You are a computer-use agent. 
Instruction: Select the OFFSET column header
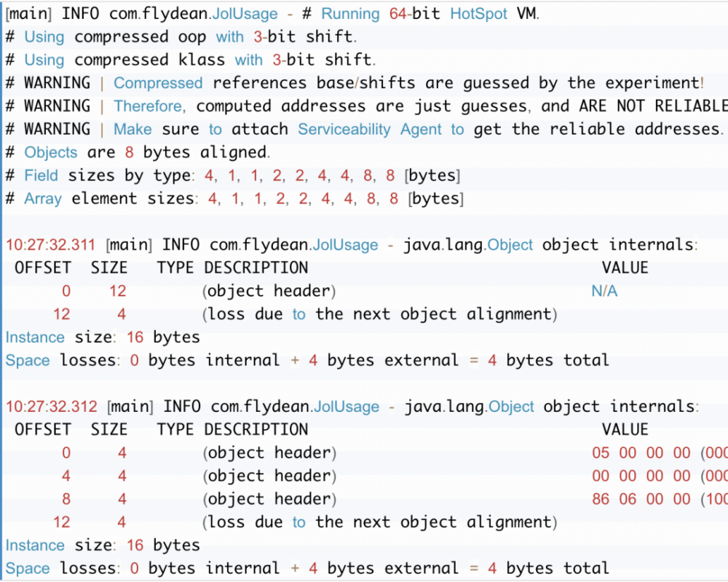(x=42, y=268)
